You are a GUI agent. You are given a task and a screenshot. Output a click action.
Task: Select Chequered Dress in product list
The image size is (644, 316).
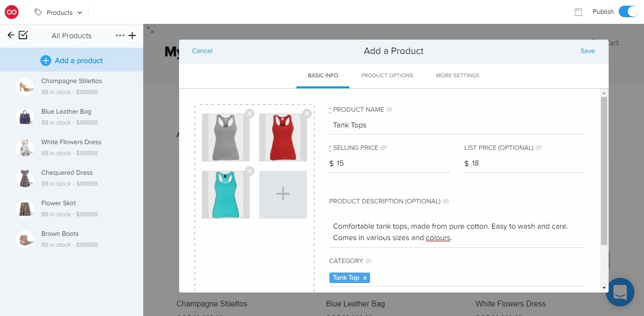[72, 179]
